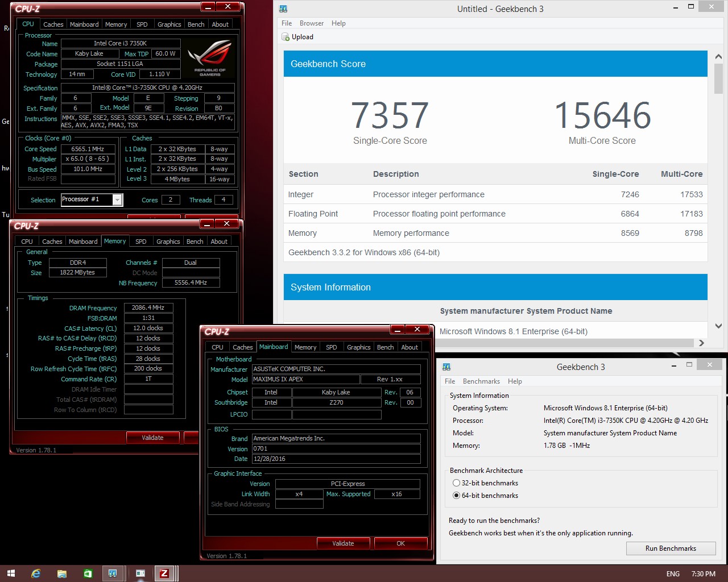Screen dimensions: 728x582
Task: Click the scroll-up arrow in Geekbench results
Action: [x=718, y=57]
